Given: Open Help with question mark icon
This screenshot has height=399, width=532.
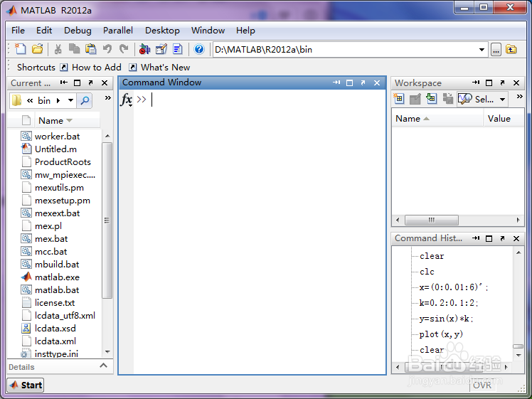Looking at the screenshot, I should (x=199, y=49).
